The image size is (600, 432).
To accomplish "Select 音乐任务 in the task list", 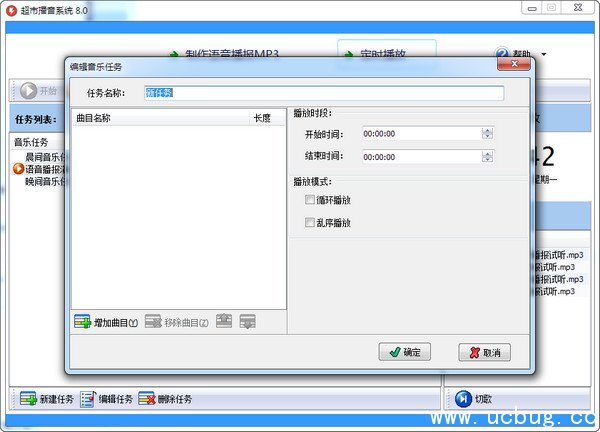I will [x=31, y=142].
